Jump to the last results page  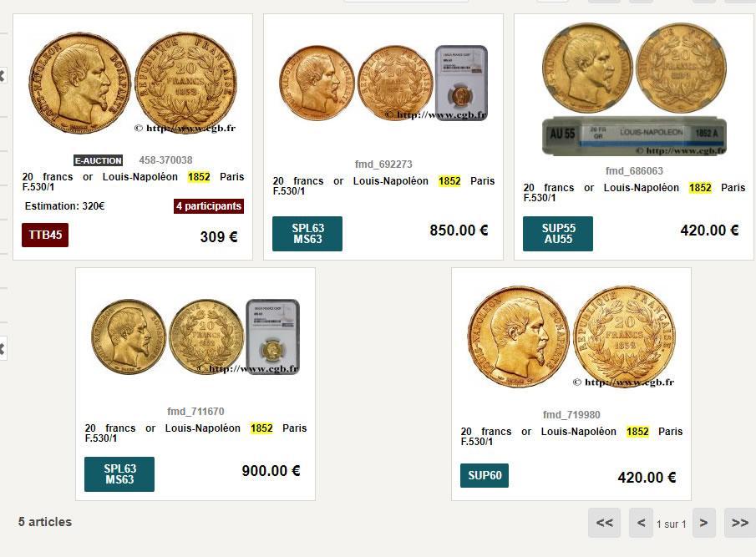click(x=739, y=523)
